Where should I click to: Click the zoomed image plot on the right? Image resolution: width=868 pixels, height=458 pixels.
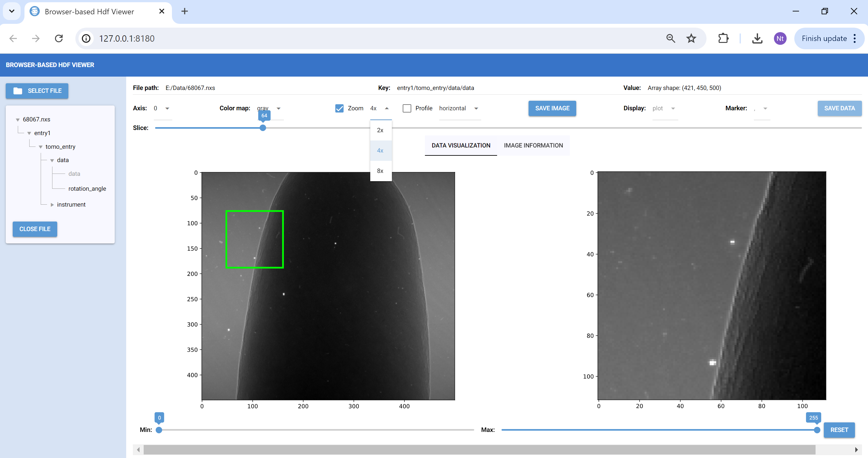point(712,285)
